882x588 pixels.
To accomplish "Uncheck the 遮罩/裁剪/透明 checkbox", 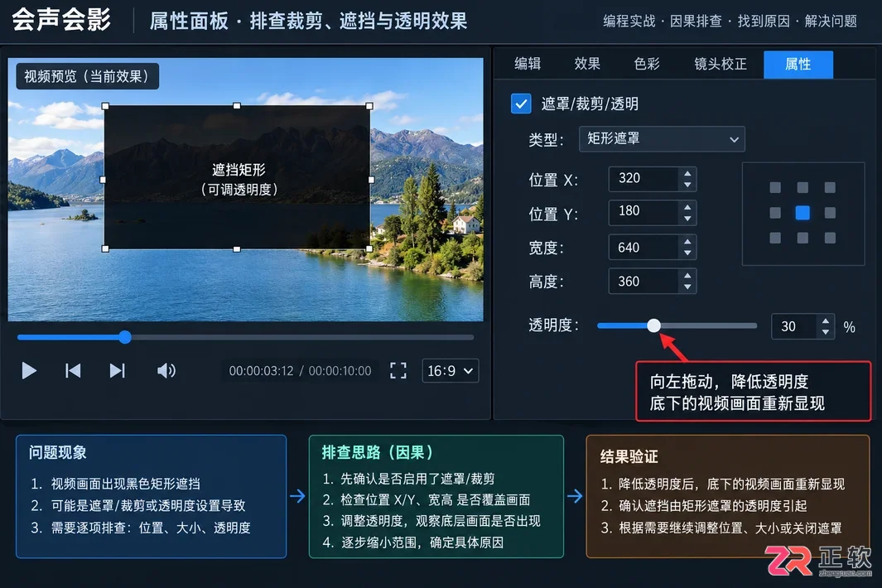I will click(x=521, y=104).
